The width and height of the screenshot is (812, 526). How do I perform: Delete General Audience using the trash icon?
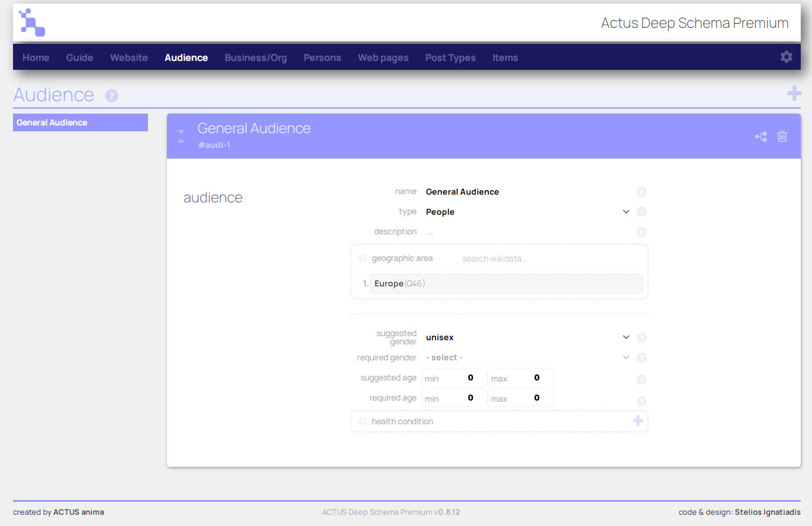(782, 136)
